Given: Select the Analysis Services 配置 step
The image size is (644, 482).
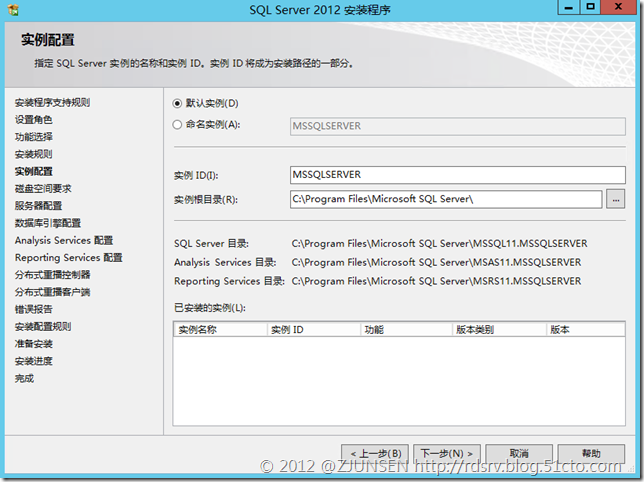Looking at the screenshot, I should pos(64,241).
